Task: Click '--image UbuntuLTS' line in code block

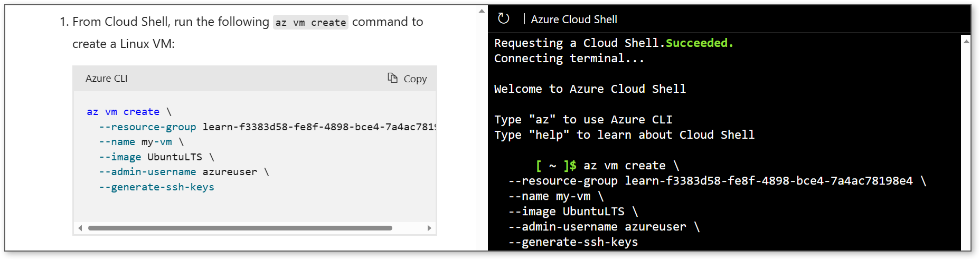Action: click(157, 157)
